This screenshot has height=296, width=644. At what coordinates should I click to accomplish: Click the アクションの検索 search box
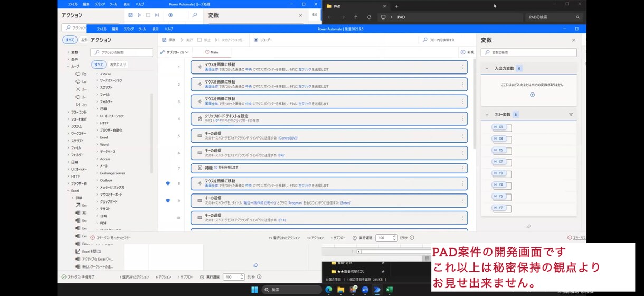click(121, 52)
